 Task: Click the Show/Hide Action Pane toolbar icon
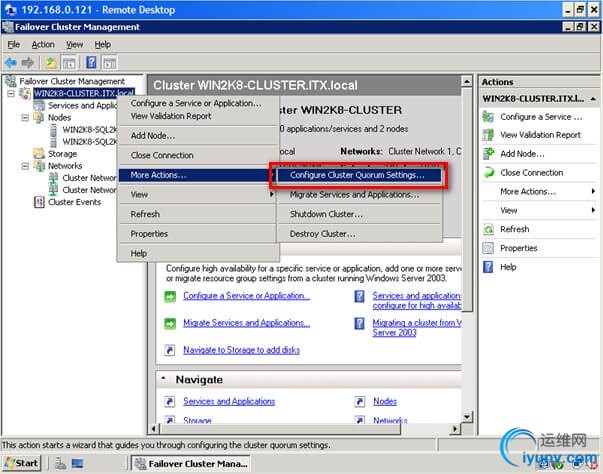tap(109, 62)
